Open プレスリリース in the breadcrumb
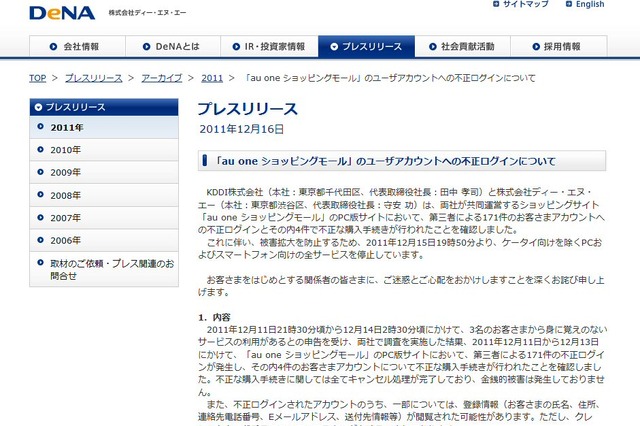Image resolution: width=640 pixels, height=426 pixels. [x=94, y=78]
